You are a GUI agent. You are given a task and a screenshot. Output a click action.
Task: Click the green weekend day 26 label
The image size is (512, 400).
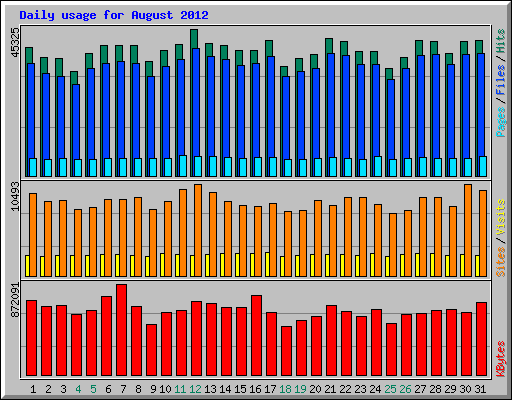tap(405, 389)
